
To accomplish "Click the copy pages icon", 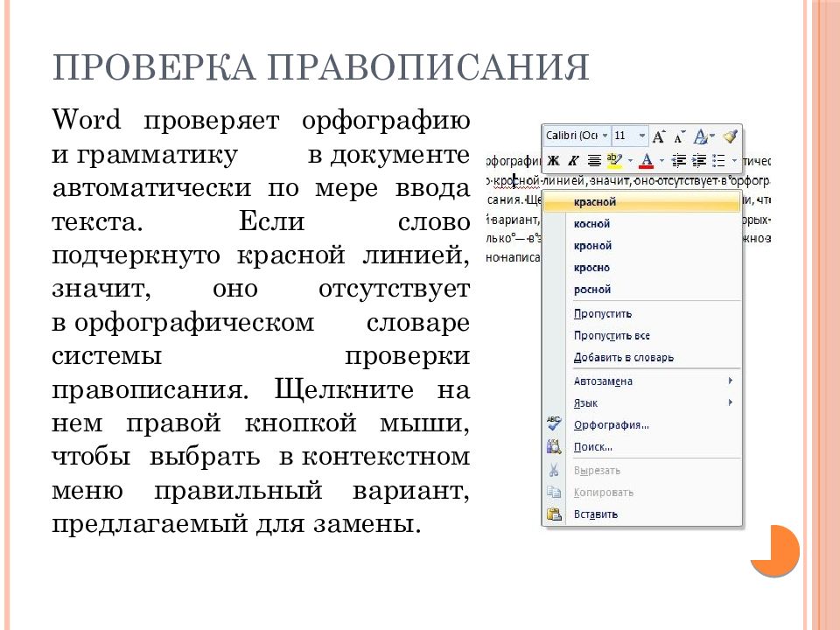I will tap(554, 493).
